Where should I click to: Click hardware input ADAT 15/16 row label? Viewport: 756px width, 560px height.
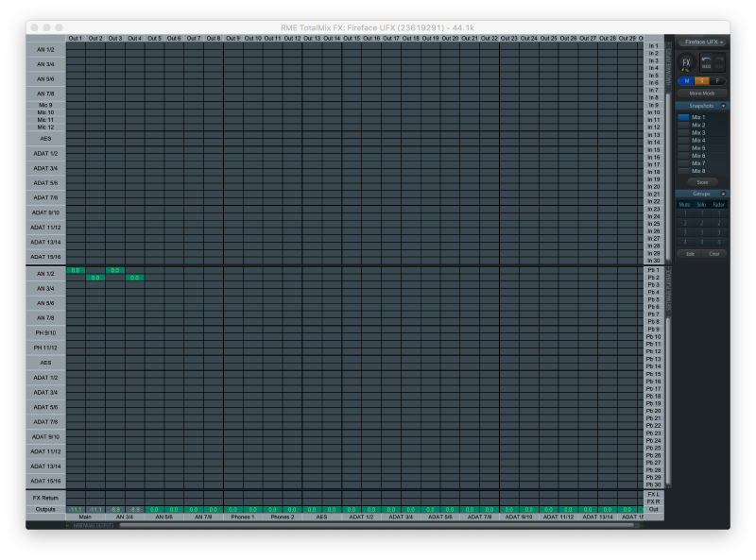(x=45, y=257)
